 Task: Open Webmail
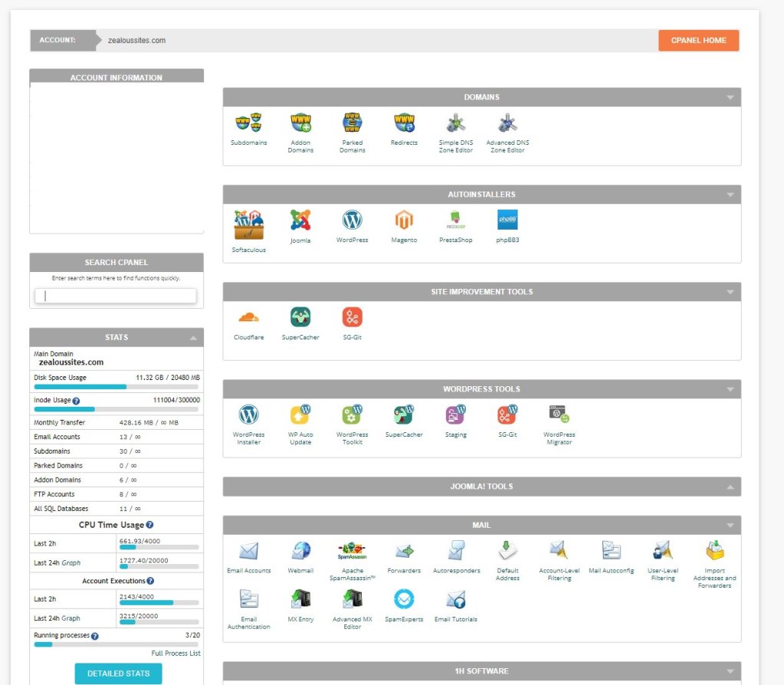(x=300, y=551)
